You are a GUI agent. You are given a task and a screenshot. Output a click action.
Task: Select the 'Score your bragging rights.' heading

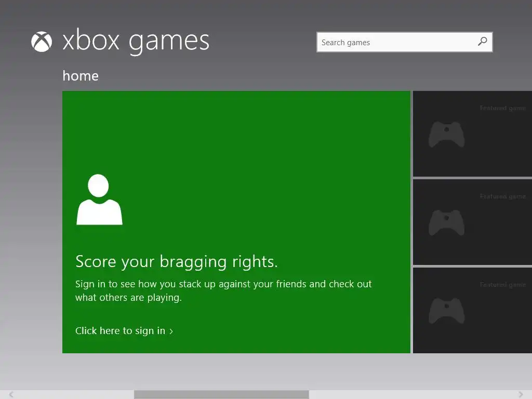pos(177,262)
